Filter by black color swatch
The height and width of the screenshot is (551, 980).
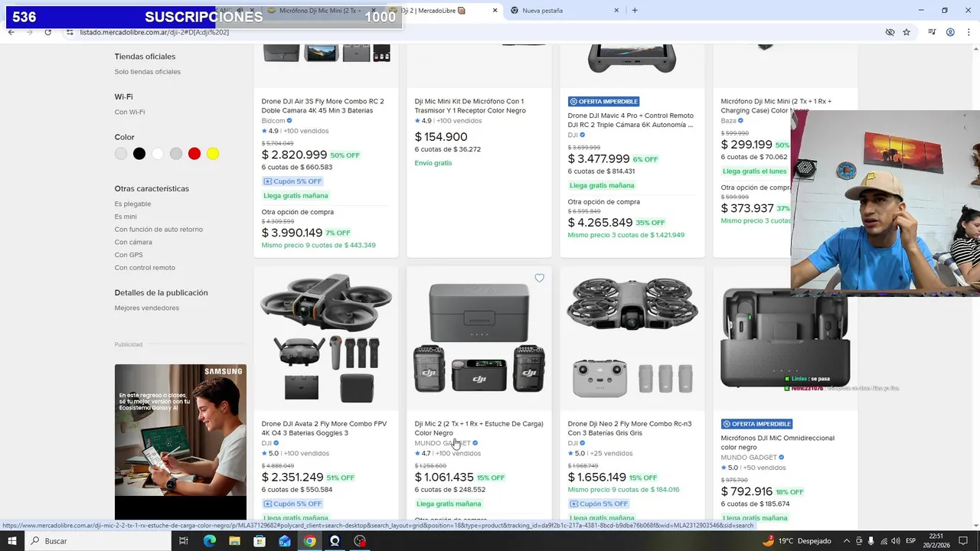point(139,154)
